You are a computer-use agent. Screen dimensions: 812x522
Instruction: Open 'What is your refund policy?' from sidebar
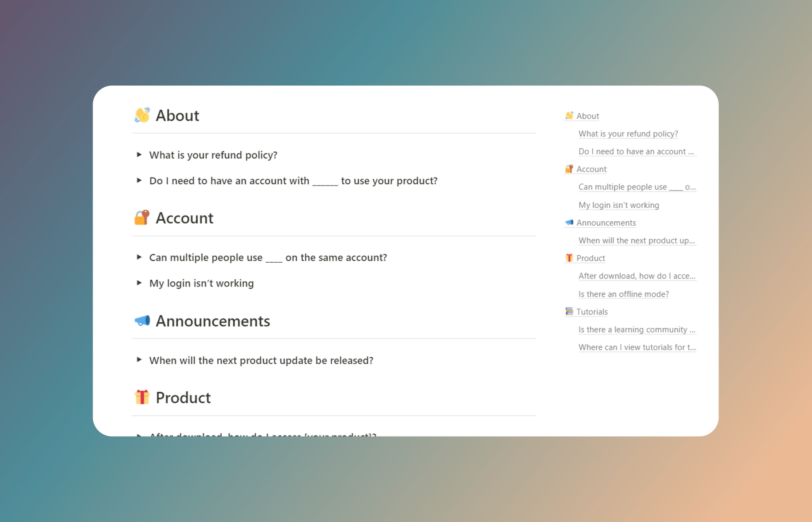[628, 134]
